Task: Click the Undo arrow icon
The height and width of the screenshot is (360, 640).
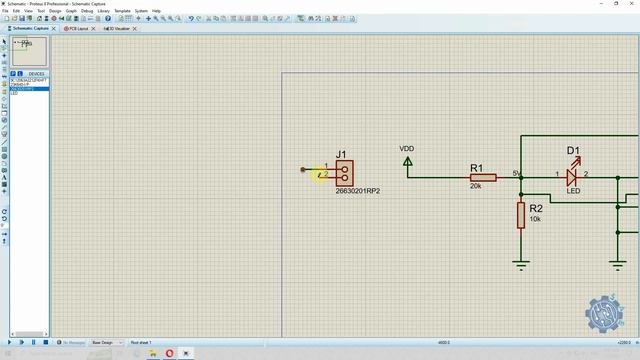Action: point(191,19)
